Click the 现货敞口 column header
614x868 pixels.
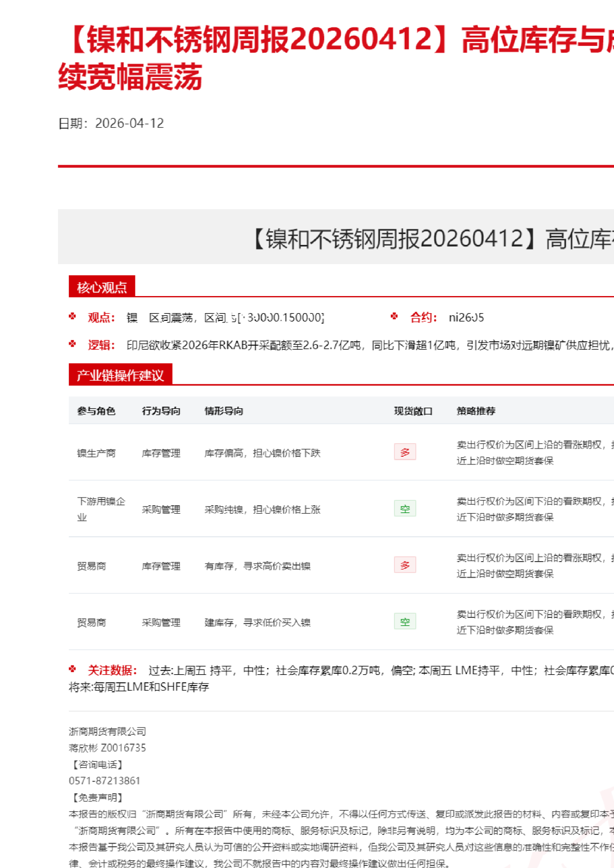[413, 411]
